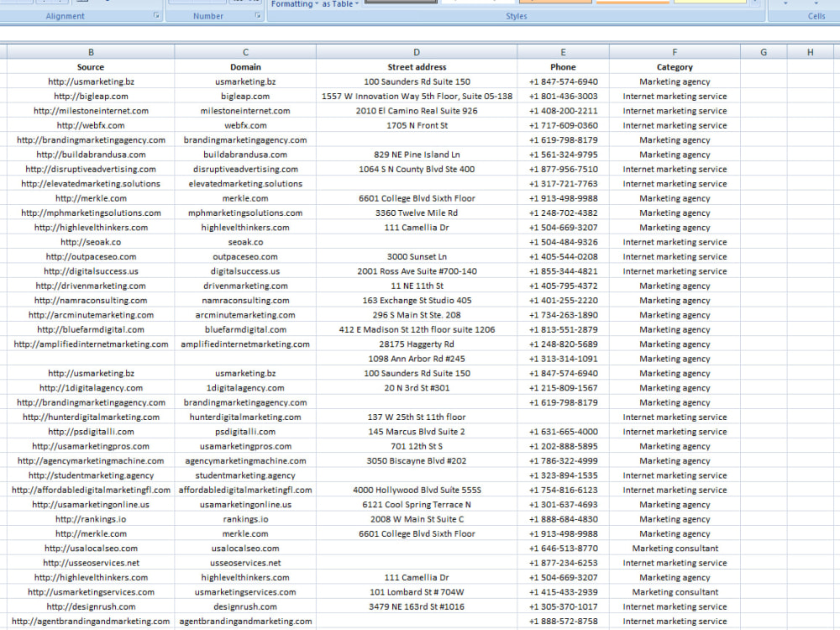
Task: Select the seoak.co domain cell
Action: [245, 242]
